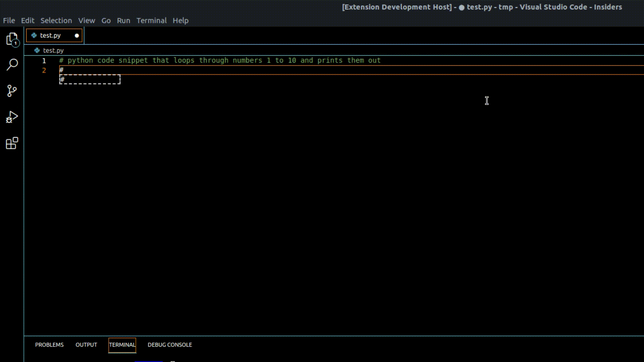Click the Python icon in the breadcrumb
This screenshot has height=362, width=644.
[37, 50]
